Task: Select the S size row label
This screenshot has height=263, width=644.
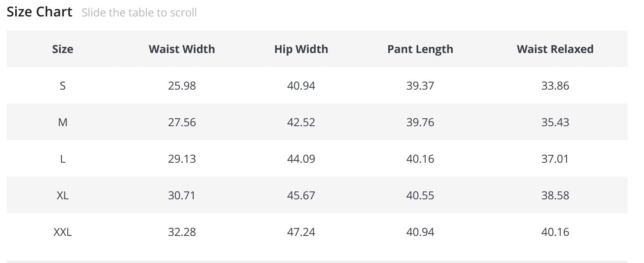Action: (x=63, y=86)
